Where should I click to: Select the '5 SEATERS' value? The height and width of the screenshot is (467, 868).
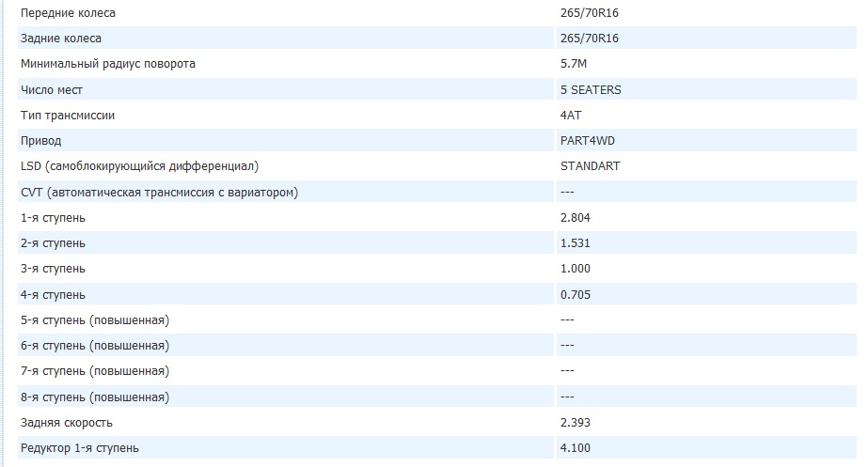pyautogui.click(x=590, y=89)
